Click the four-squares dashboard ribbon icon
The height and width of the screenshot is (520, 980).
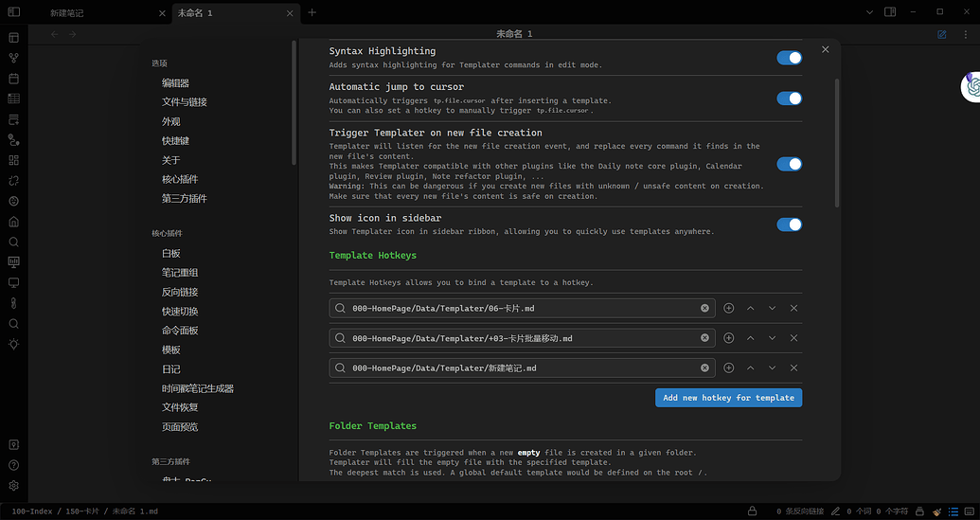[14, 161]
